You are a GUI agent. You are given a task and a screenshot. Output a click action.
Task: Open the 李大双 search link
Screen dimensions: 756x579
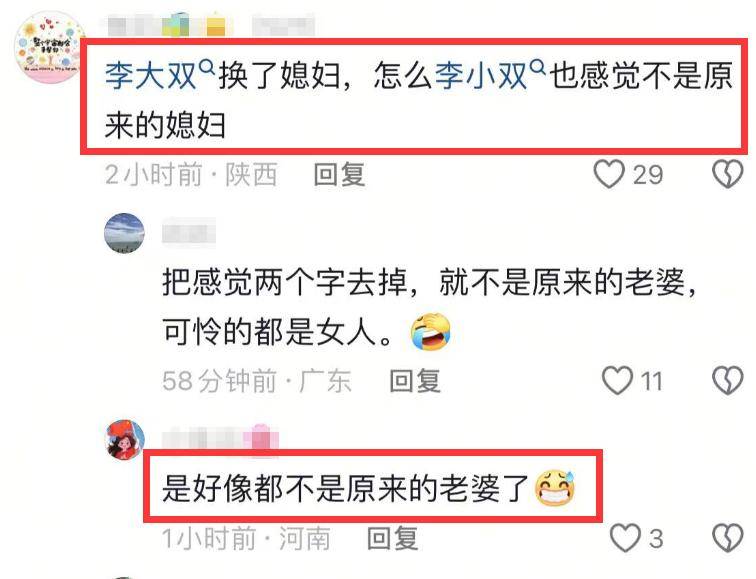(x=150, y=76)
